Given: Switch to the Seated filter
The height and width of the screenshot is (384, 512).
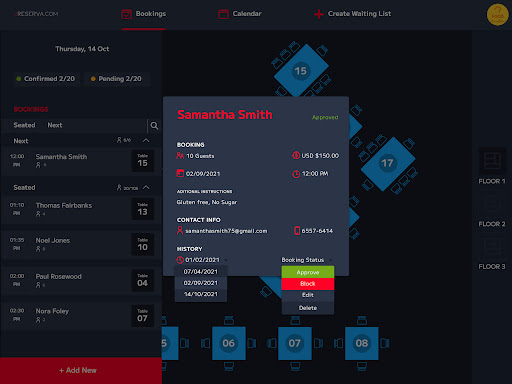Looking at the screenshot, I should coord(24,125).
